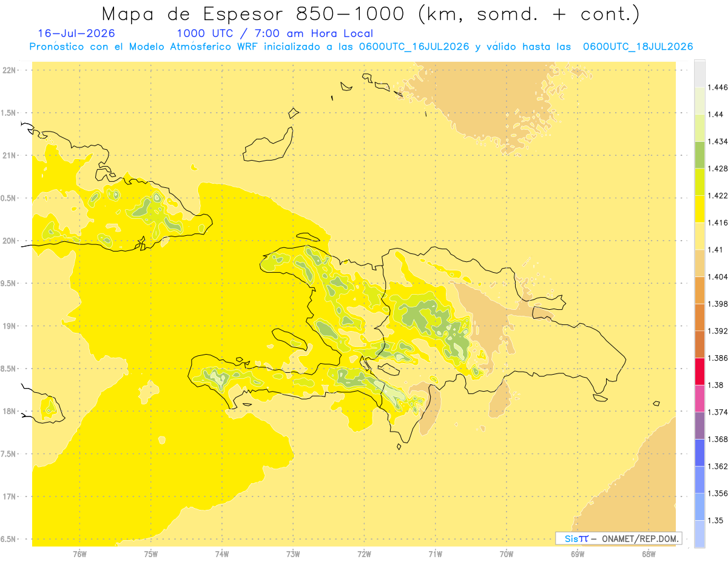Click the date label '16-Jul-2026'
The width and height of the screenshot is (728, 562).
click(x=76, y=33)
